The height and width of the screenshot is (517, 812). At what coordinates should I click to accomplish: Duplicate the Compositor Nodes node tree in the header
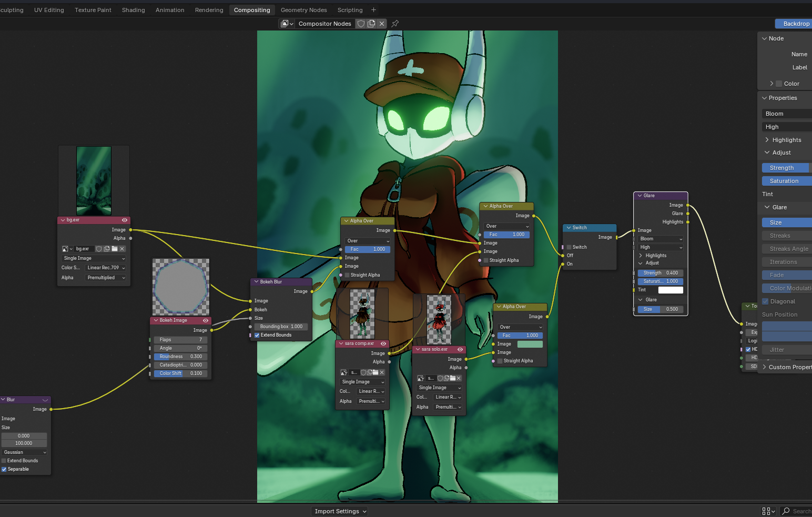click(371, 24)
